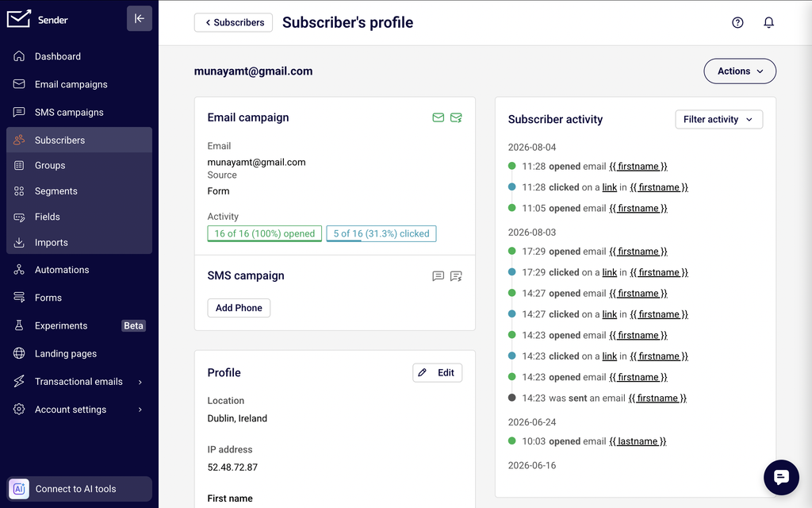Open {{ firstname }} in 14:23 was sent entry
This screenshot has width=812, height=508.
tap(657, 398)
